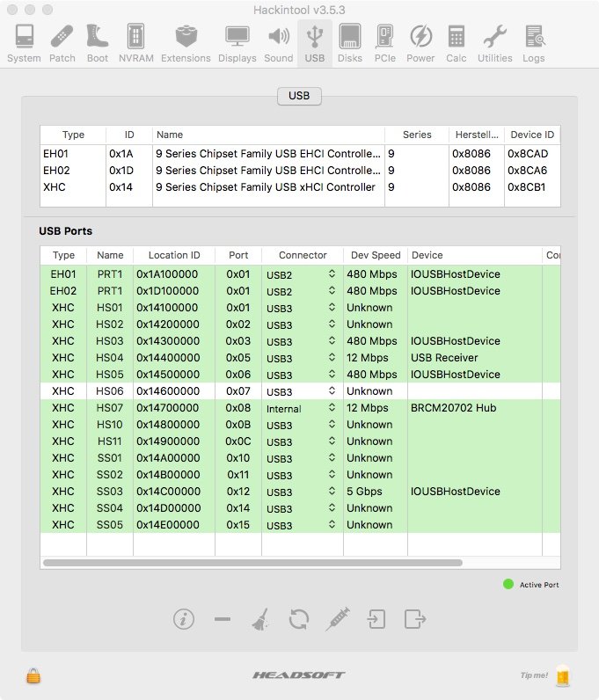This screenshot has height=700, width=599.
Task: Open the Sound toolbar section
Action: coord(279,43)
